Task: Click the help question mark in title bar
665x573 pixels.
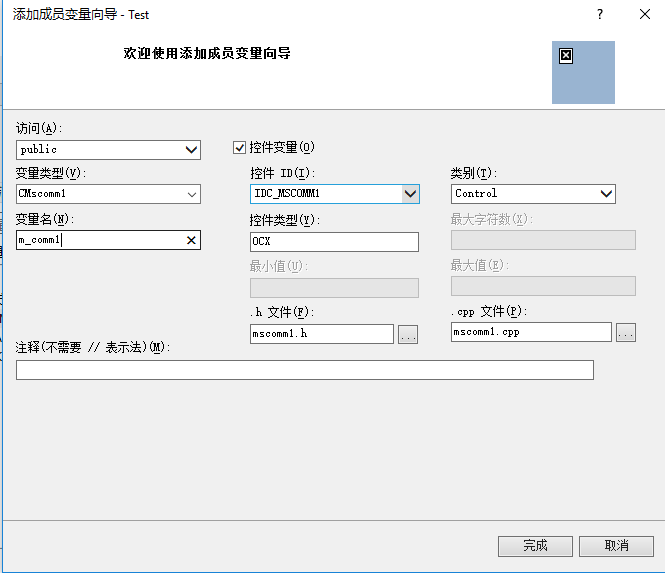Action: pyautogui.click(x=600, y=14)
